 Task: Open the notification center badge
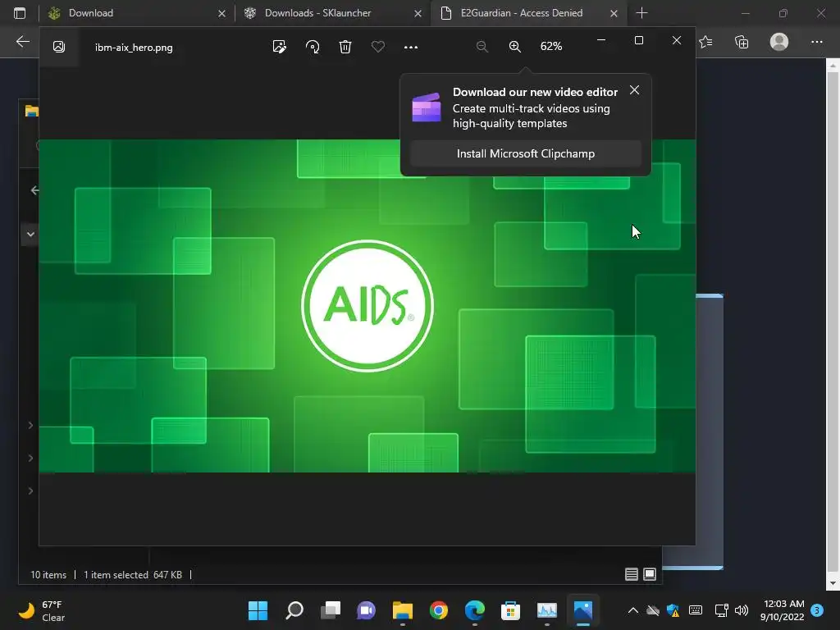(817, 610)
